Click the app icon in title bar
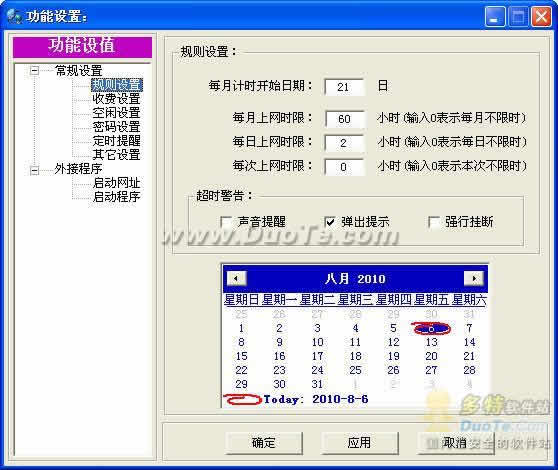The width and height of the screenshot is (558, 470). click(14, 16)
